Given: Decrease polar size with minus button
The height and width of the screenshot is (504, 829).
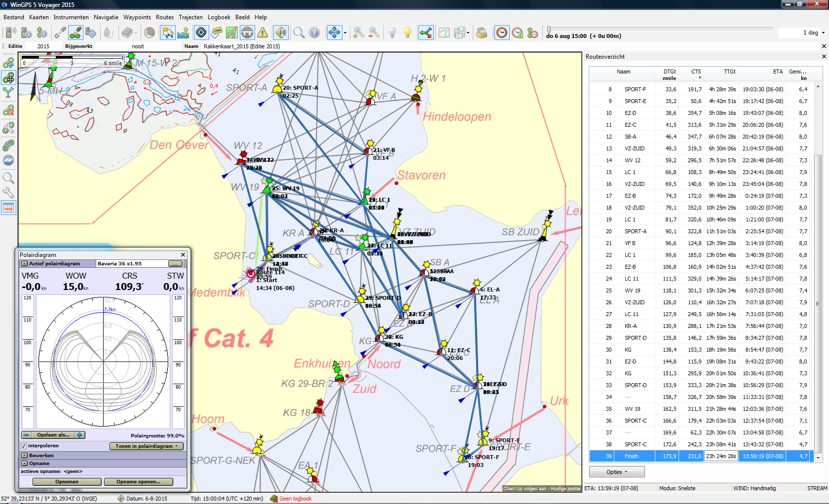Looking at the screenshot, I should click(27, 435).
